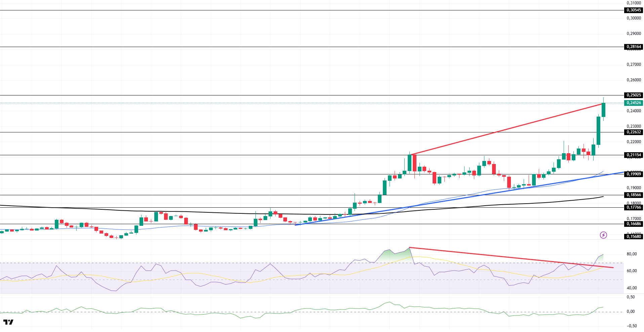Image resolution: width=644 pixels, height=332 pixels.
Task: Click the TradingView logo in corner
Action: [x=8, y=322]
